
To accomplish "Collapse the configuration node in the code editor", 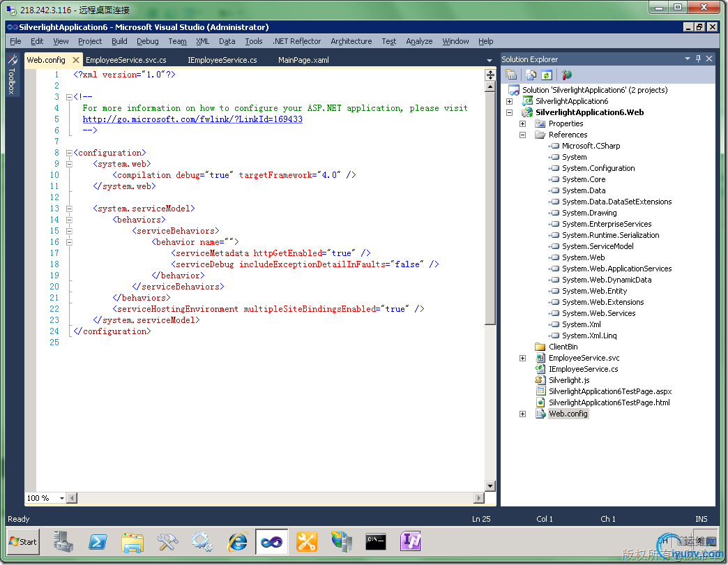I will coord(69,153).
